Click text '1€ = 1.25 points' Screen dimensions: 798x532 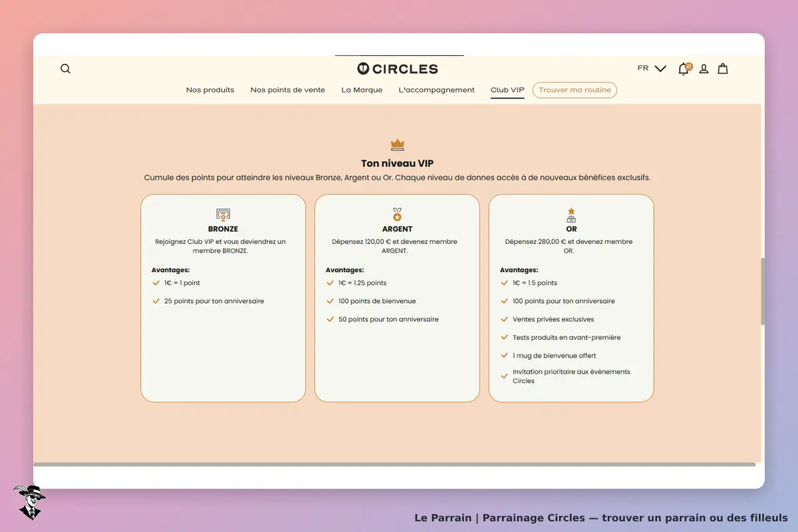pyautogui.click(x=362, y=283)
